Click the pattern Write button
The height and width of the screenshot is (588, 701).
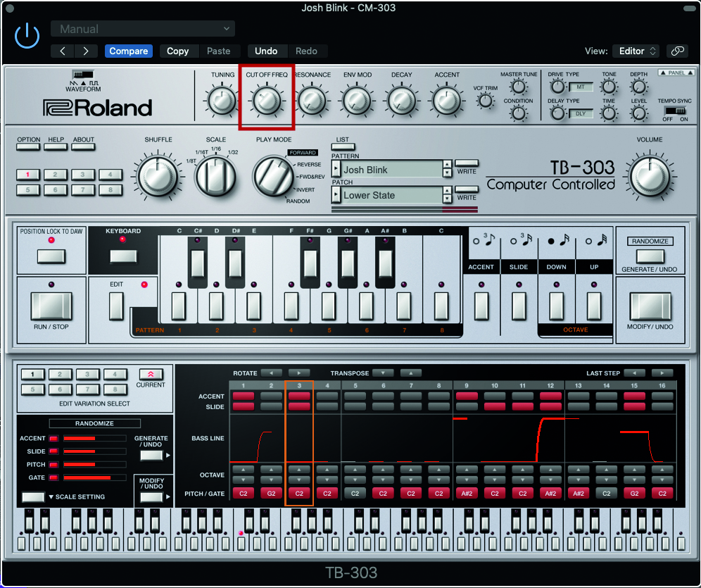click(x=467, y=163)
